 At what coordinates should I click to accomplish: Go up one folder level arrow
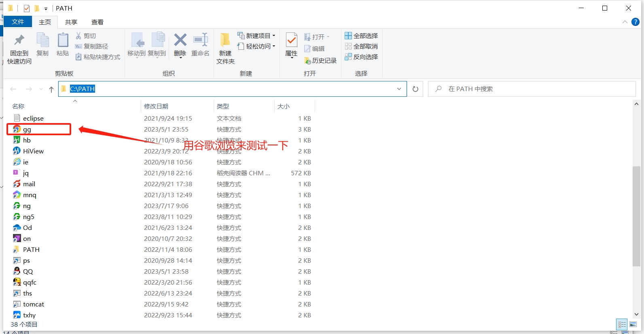[51, 89]
